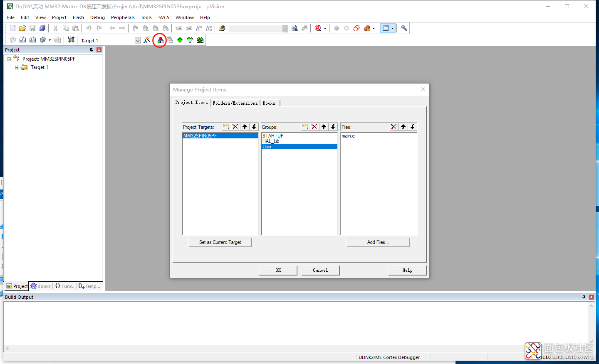This screenshot has width=599, height=364.
Task: Switch to Folders/Extensions tab
Action: click(235, 103)
